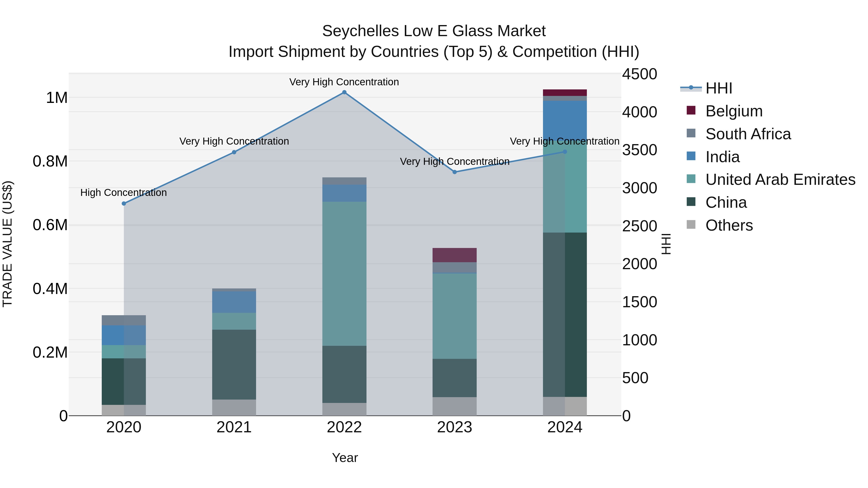Click the '4500' HHI axis tick
Image resolution: width=868 pixels, height=488 pixels.
[x=639, y=74]
